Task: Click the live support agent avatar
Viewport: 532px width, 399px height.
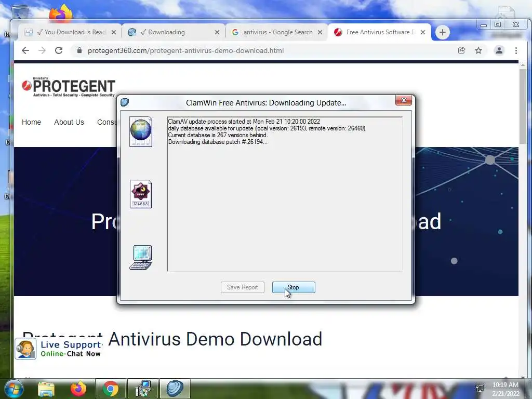Action: 25,349
